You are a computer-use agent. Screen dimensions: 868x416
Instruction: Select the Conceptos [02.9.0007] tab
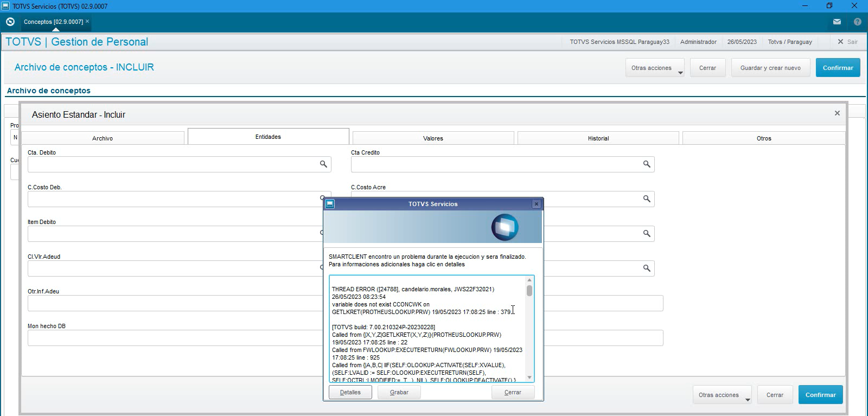(53, 22)
